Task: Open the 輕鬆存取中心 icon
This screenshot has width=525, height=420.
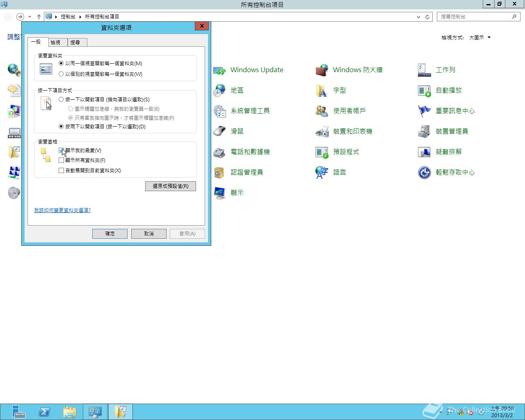Action: [x=425, y=173]
